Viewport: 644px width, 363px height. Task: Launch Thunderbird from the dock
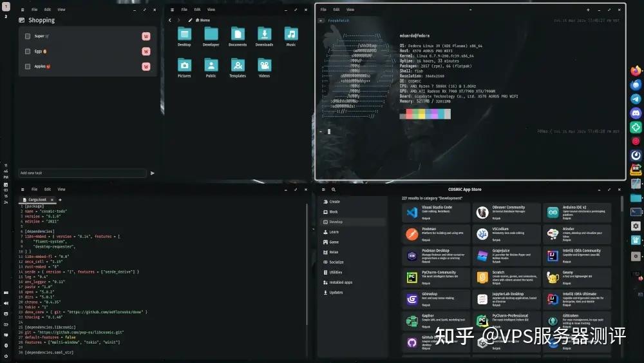[636, 85]
